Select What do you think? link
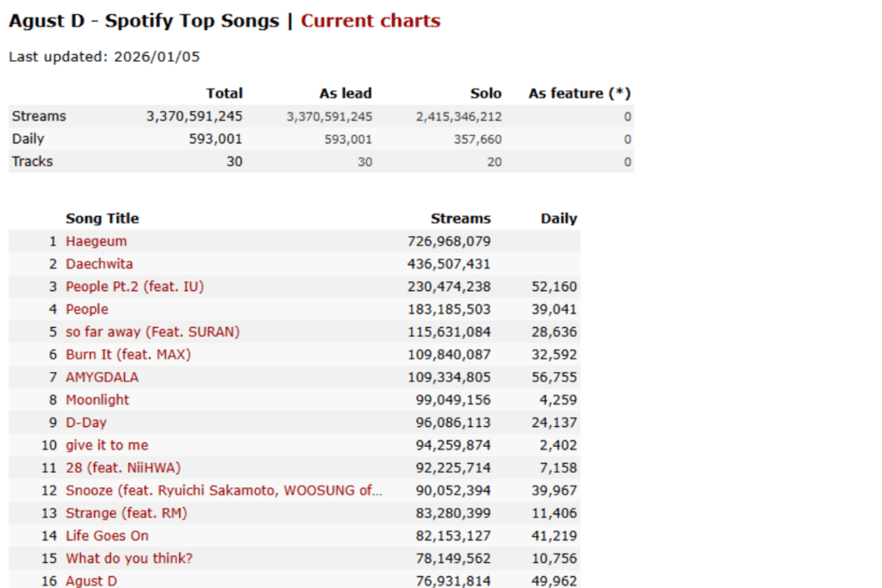This screenshot has width=882, height=588. (129, 559)
